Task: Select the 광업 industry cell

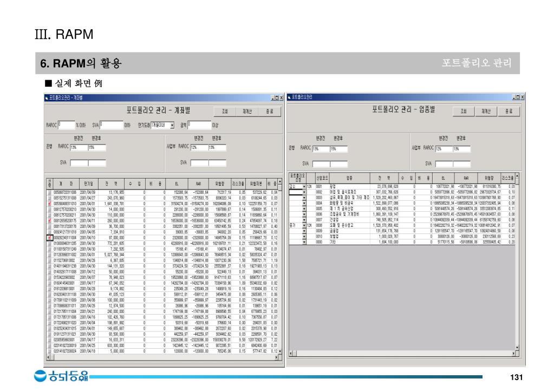Action: 349,186
